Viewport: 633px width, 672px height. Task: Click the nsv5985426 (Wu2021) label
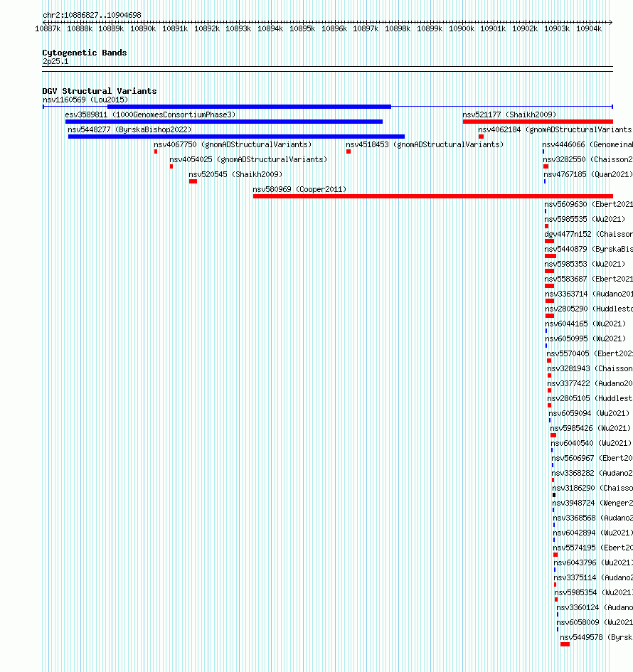coord(590,429)
